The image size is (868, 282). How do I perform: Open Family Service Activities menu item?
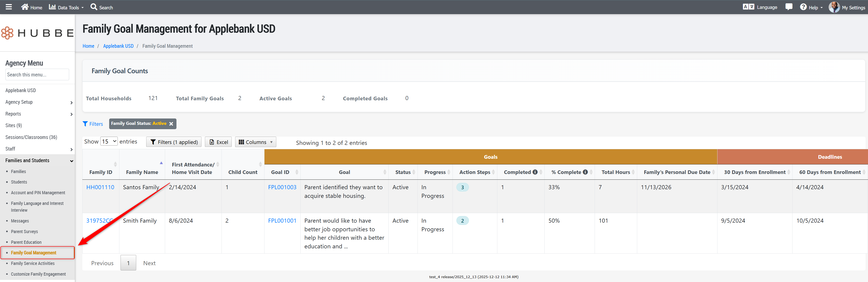[x=33, y=264]
